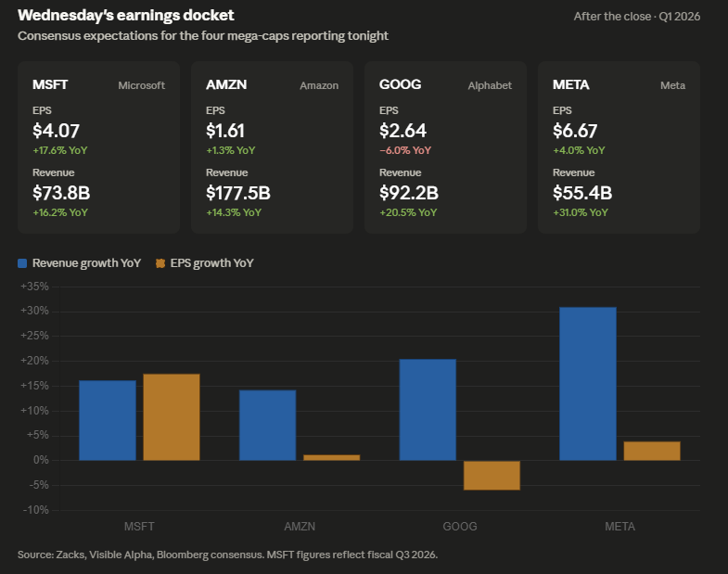Click the GOOG label on the chart x-axis

click(460, 526)
